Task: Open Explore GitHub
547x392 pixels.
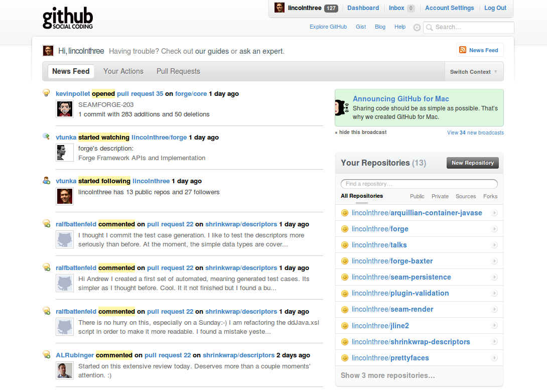Action: [x=328, y=27]
